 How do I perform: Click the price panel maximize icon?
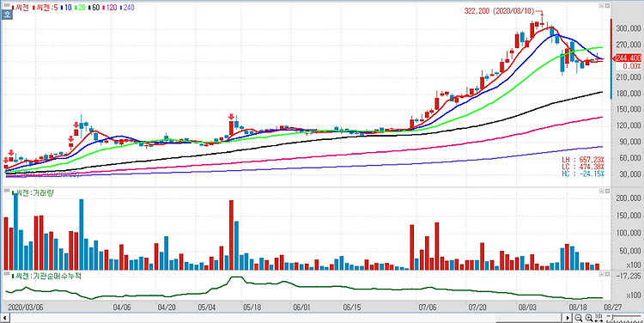coord(607,6)
